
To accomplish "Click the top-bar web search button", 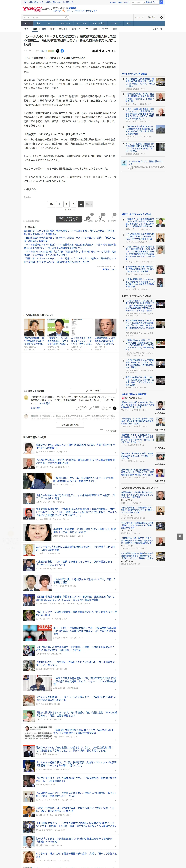I will coord(161,2).
